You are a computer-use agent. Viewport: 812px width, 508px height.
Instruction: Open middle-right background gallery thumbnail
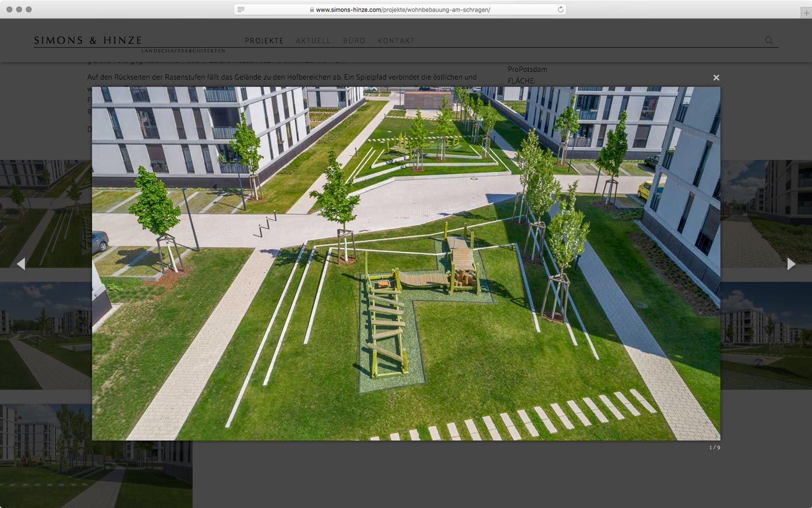(x=766, y=336)
